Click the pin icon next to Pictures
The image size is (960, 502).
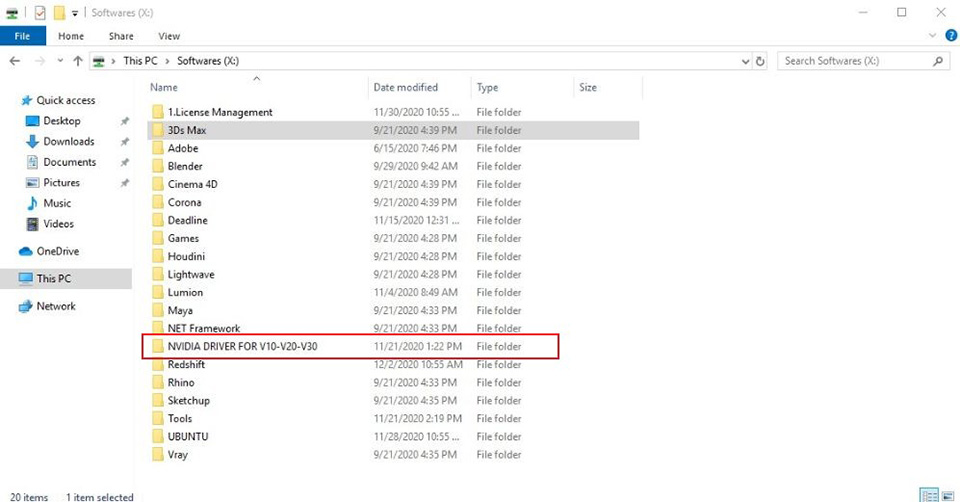coord(125,182)
